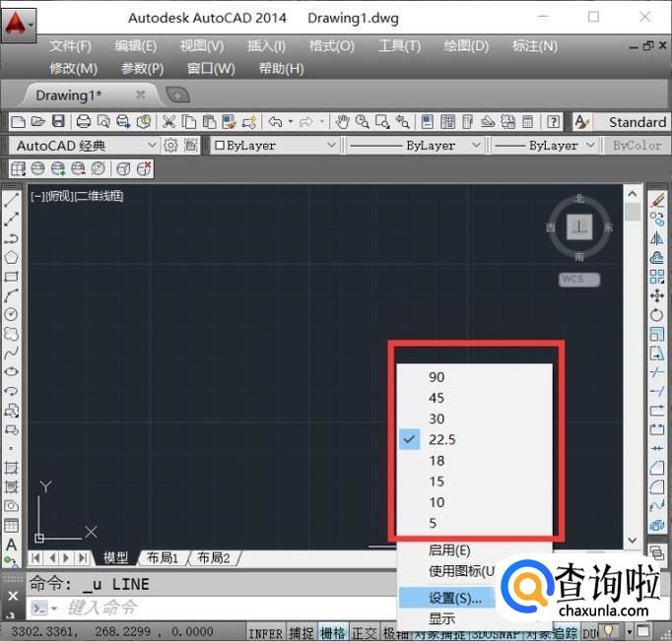
Task: Open the 视图(V) menu
Action: pyautogui.click(x=202, y=46)
